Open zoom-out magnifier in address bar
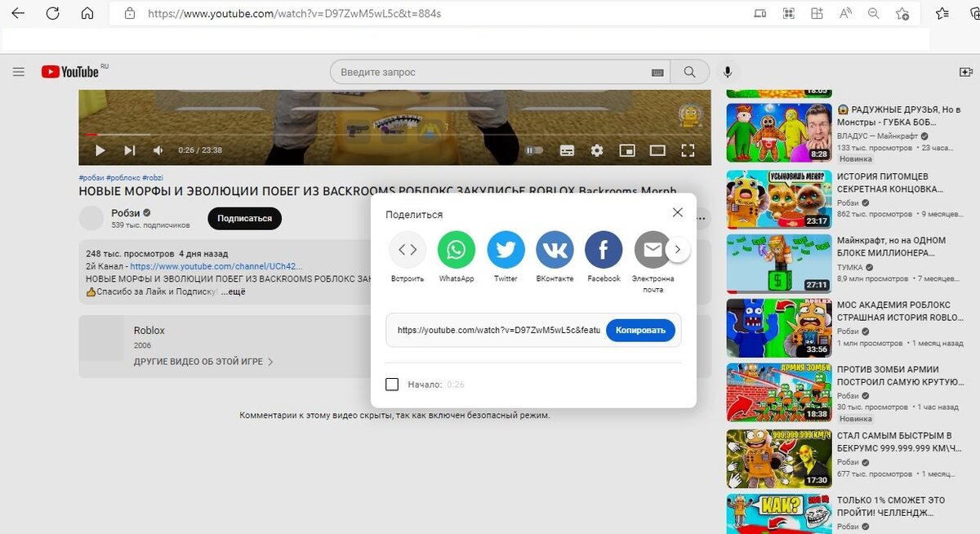 (874, 14)
